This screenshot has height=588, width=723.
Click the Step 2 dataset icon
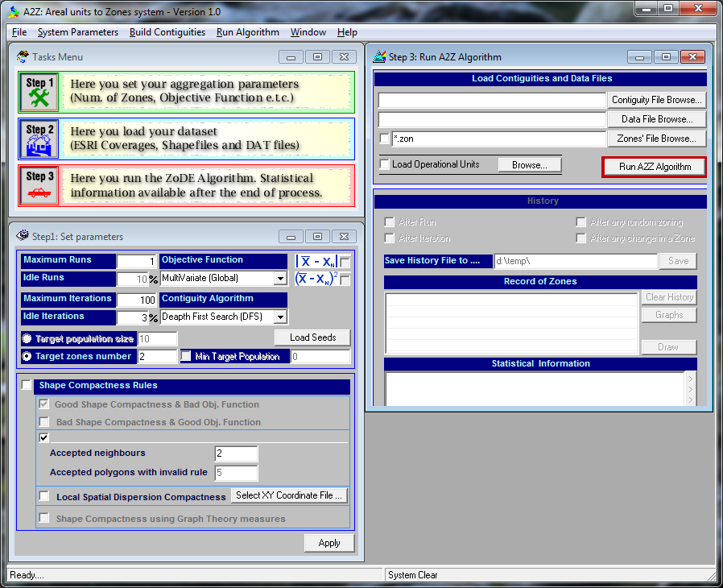click(x=38, y=139)
